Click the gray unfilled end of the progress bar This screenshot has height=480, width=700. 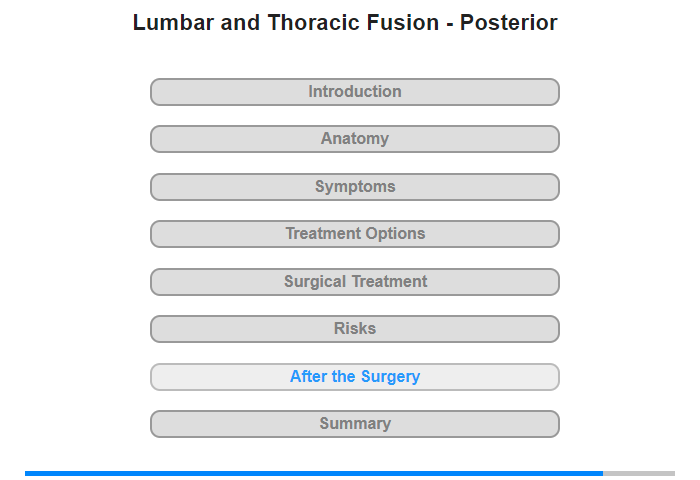pyautogui.click(x=639, y=473)
